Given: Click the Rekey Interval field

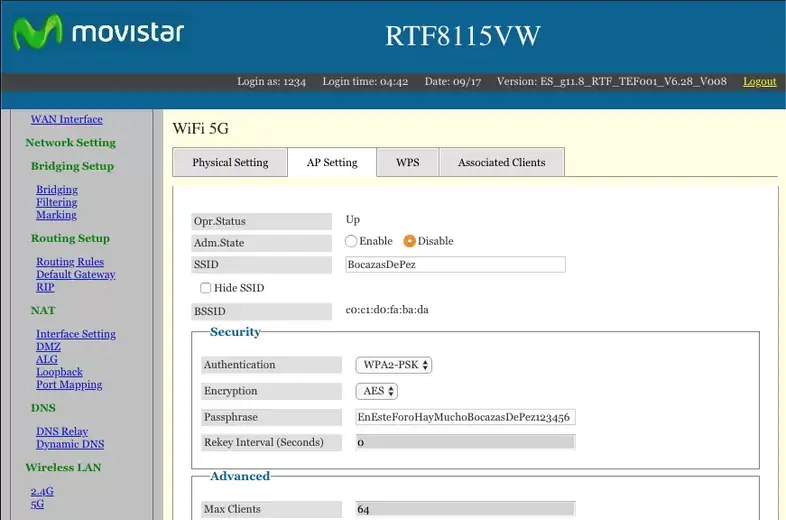Looking at the screenshot, I should click(465, 442).
